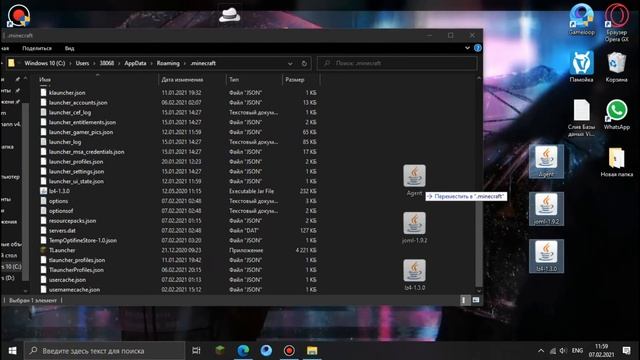This screenshot has height=360, width=640.
Task: Switch to the large icons view button
Action: [476, 300]
